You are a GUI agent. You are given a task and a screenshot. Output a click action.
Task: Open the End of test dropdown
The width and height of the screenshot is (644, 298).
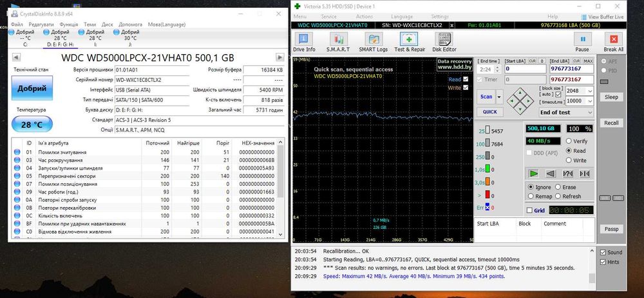pyautogui.click(x=566, y=112)
